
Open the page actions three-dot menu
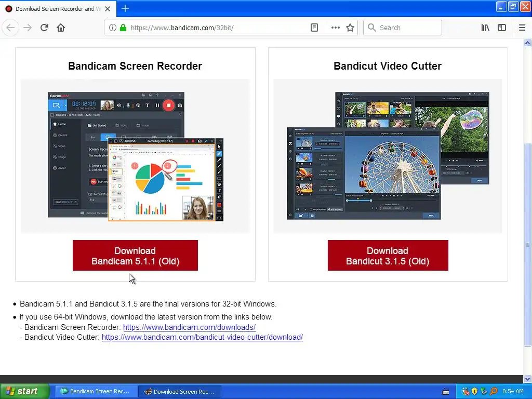pos(335,28)
